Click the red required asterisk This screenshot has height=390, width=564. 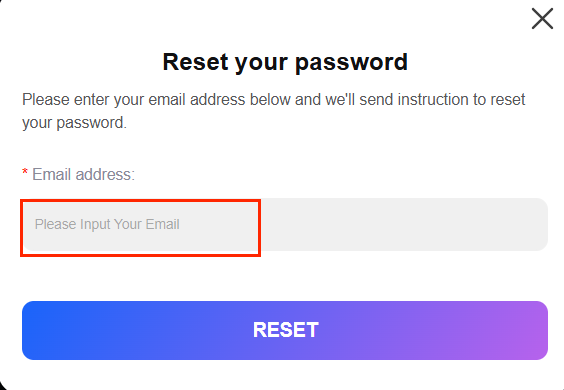(x=25, y=172)
